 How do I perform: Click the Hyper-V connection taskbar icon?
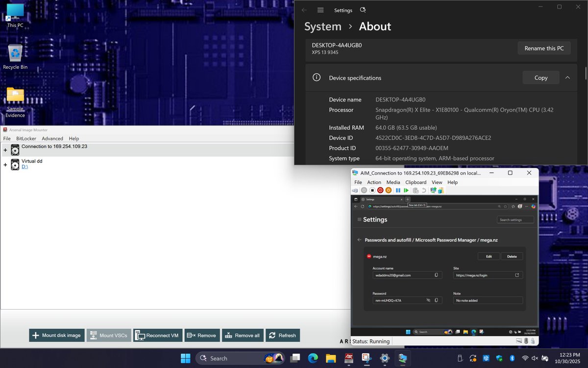point(402,358)
